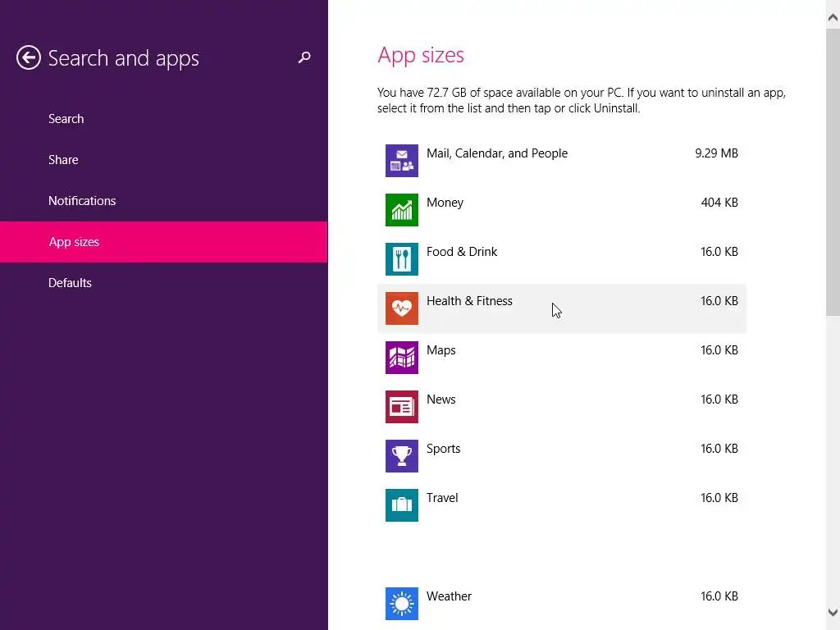The width and height of the screenshot is (840, 630).
Task: Go back using the circled arrow icon
Action: click(29, 57)
